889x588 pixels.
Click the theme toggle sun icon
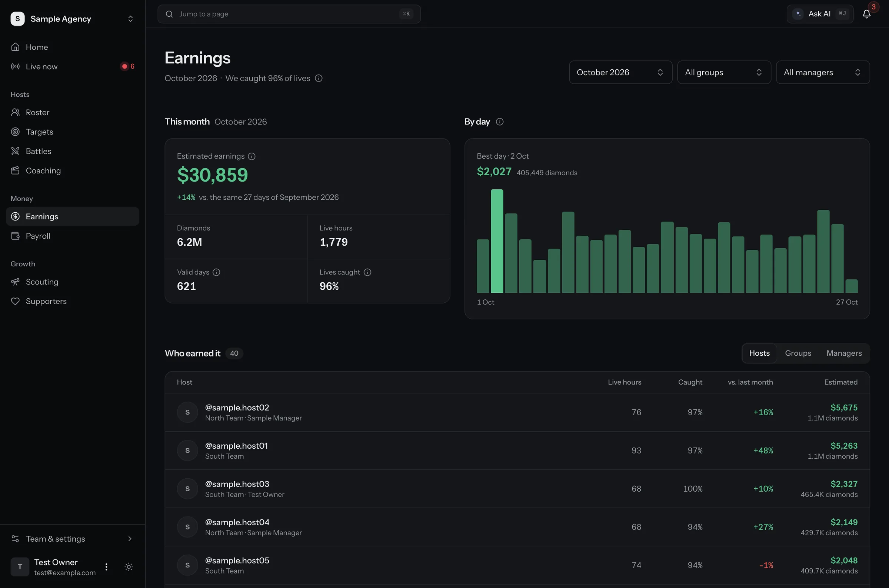(x=129, y=567)
